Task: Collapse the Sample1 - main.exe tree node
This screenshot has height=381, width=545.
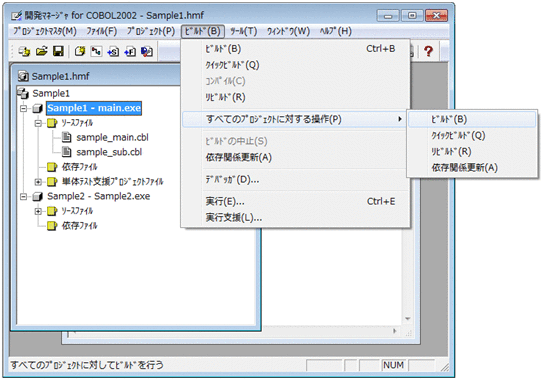Action: point(23,108)
